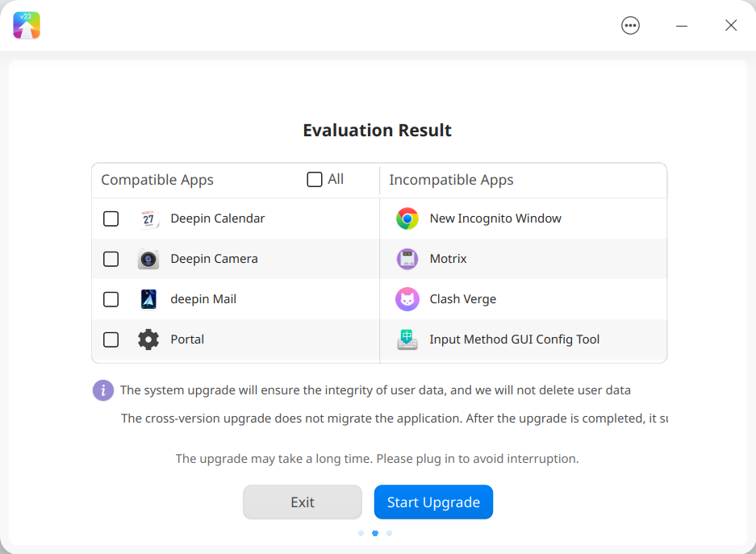Viewport: 756px width, 554px height.
Task: Check the All compatible apps checkbox
Action: 315,179
